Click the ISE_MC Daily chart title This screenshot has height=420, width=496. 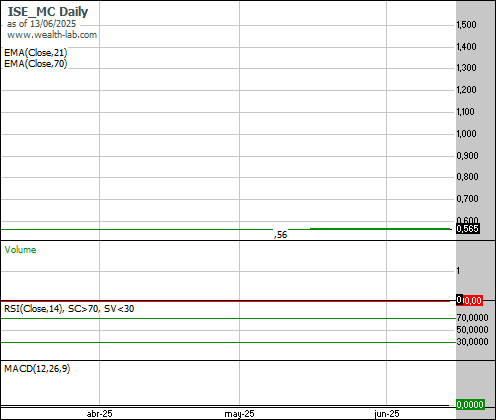(x=48, y=12)
